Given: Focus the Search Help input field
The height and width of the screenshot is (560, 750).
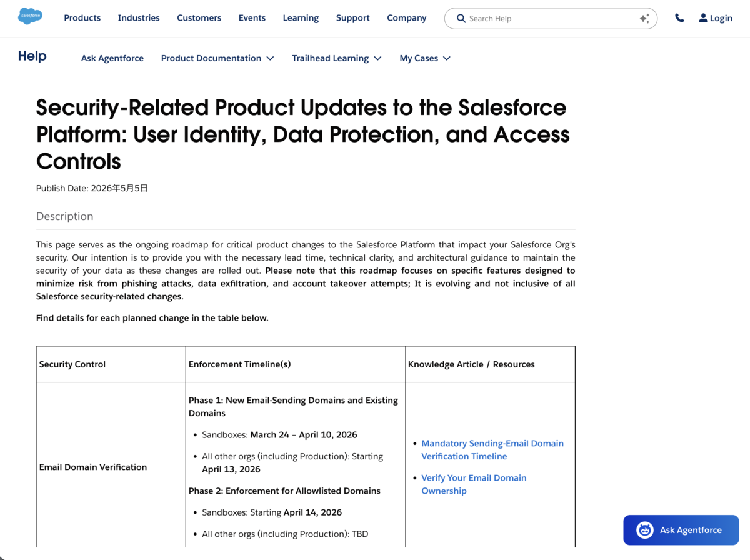Looking at the screenshot, I should click(x=550, y=19).
